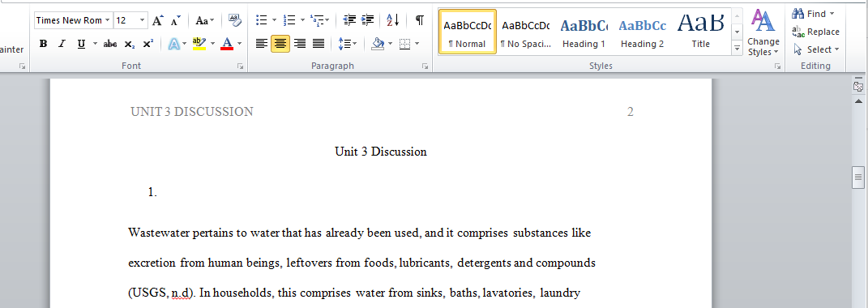
Task: Expand borders dropdown arrow
Action: click(x=417, y=44)
